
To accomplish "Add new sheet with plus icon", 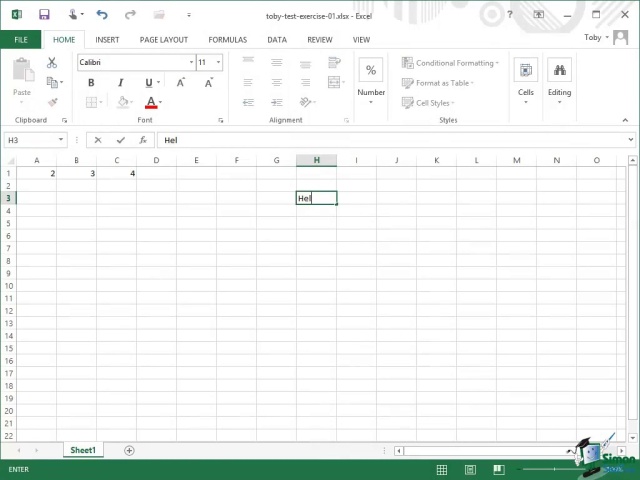I will coord(129,451).
